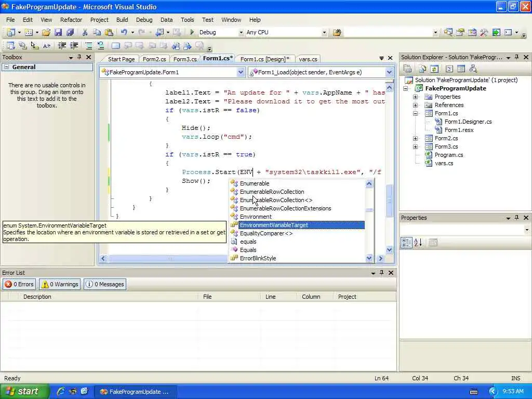Viewport: 532px width, 399px height.
Task: Collapse the General group in Toolbox
Action: click(x=6, y=67)
